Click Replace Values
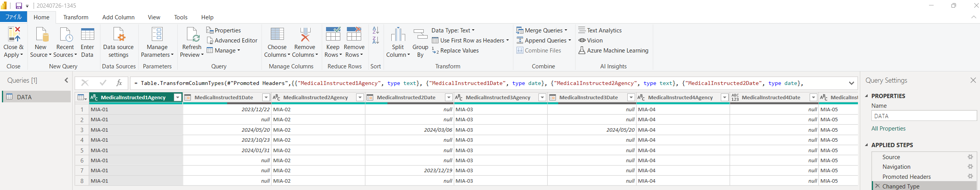The width and height of the screenshot is (980, 190). coord(455,51)
